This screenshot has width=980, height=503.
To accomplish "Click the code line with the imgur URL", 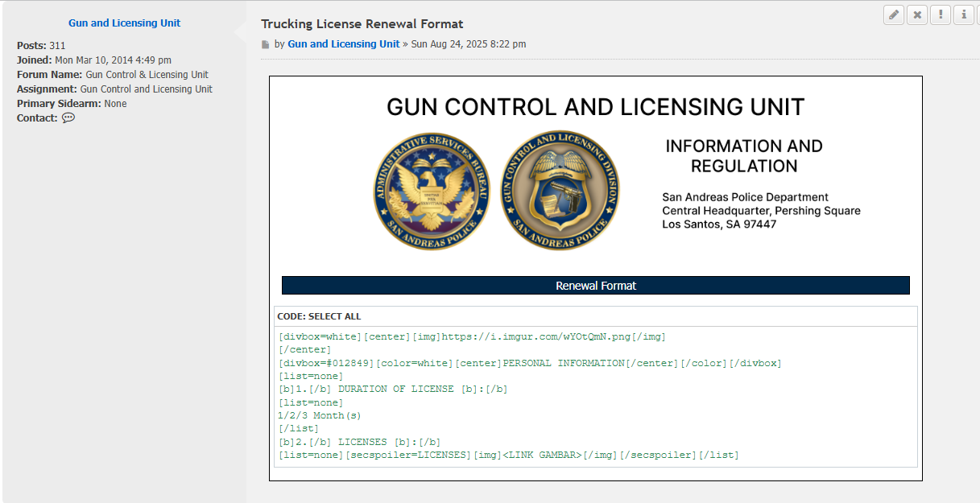I will tap(472, 337).
